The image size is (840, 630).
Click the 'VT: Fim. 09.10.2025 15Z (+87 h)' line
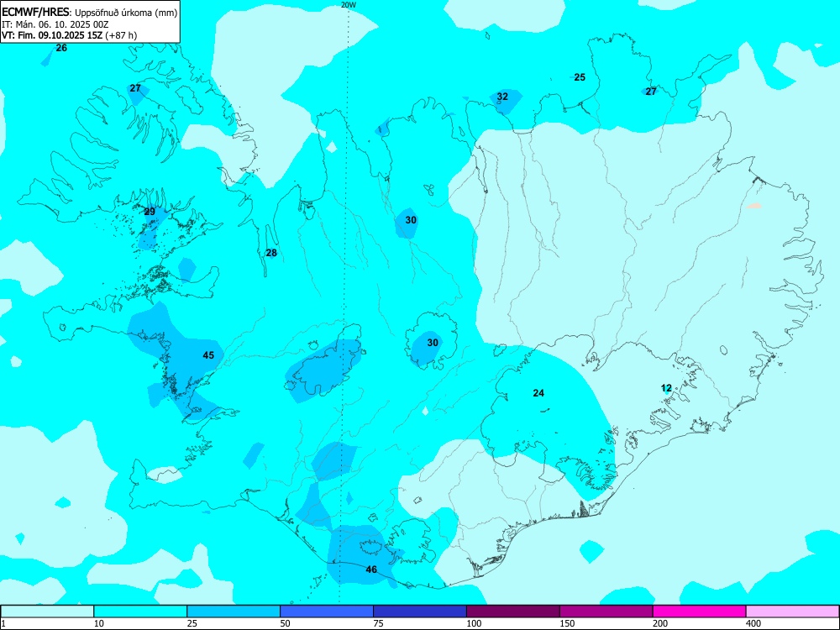coord(69,35)
